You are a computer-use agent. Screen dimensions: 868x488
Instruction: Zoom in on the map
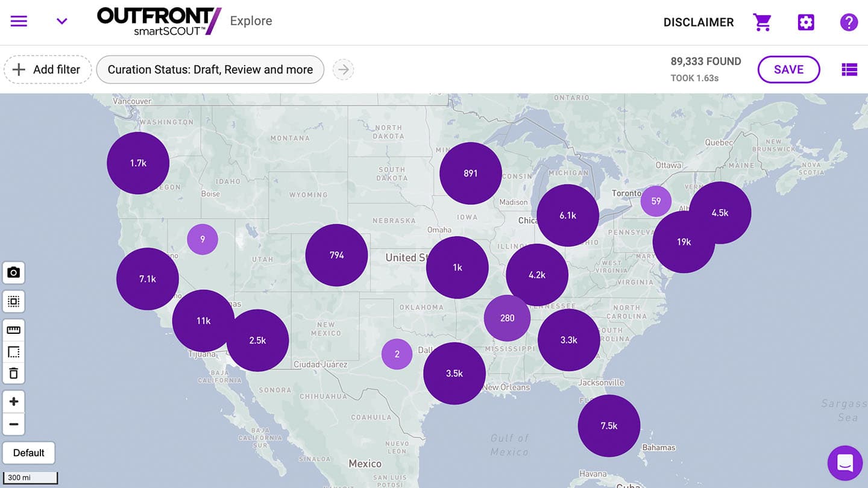point(13,402)
